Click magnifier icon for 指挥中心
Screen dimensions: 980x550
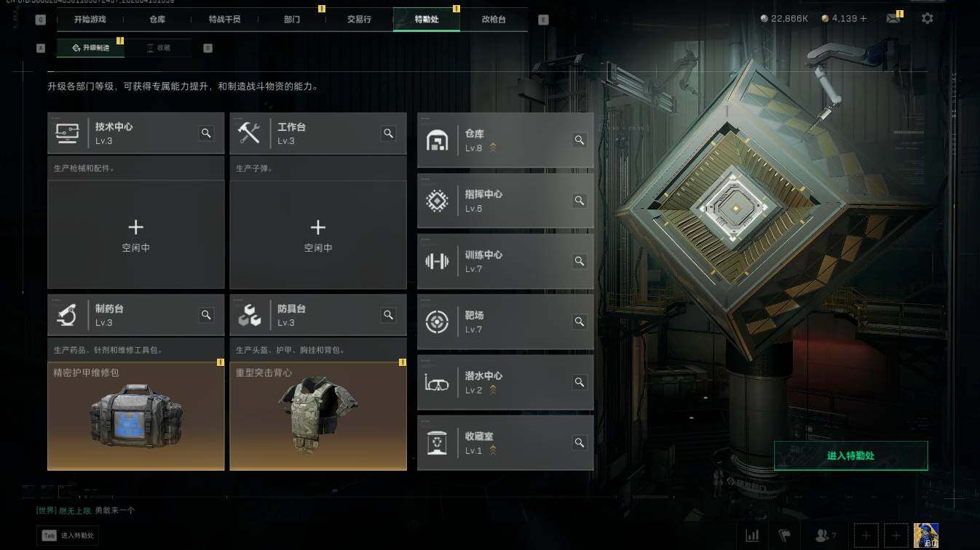point(580,200)
